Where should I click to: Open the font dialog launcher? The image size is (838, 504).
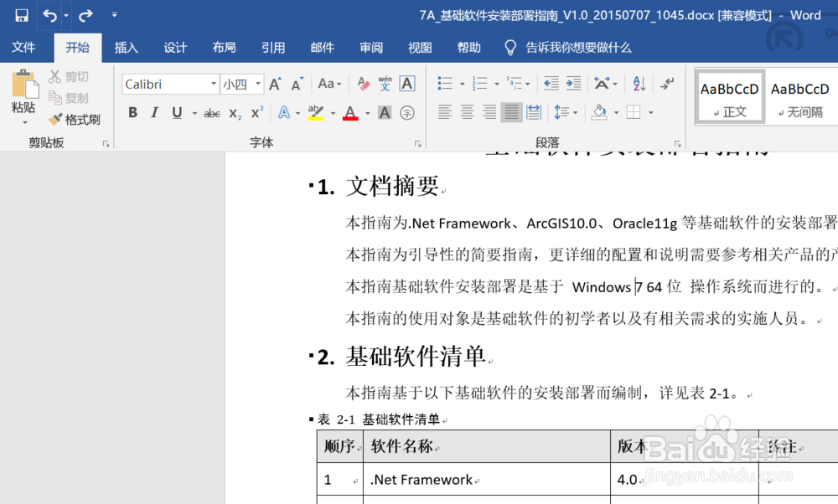coord(418,144)
